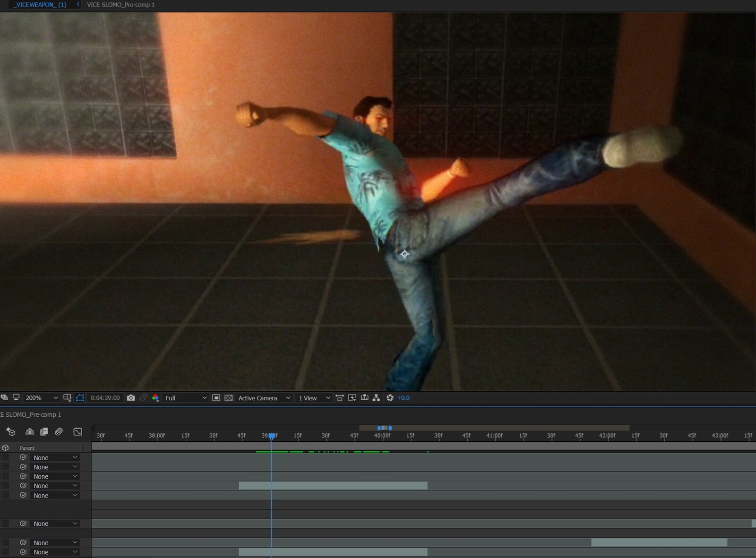Click the 40:00f mark on the ruler
The image size is (756, 558).
click(382, 436)
